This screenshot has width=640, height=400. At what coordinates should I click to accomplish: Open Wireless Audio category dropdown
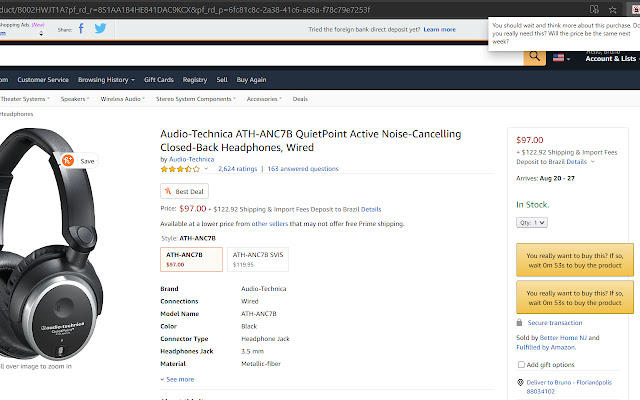pos(122,99)
